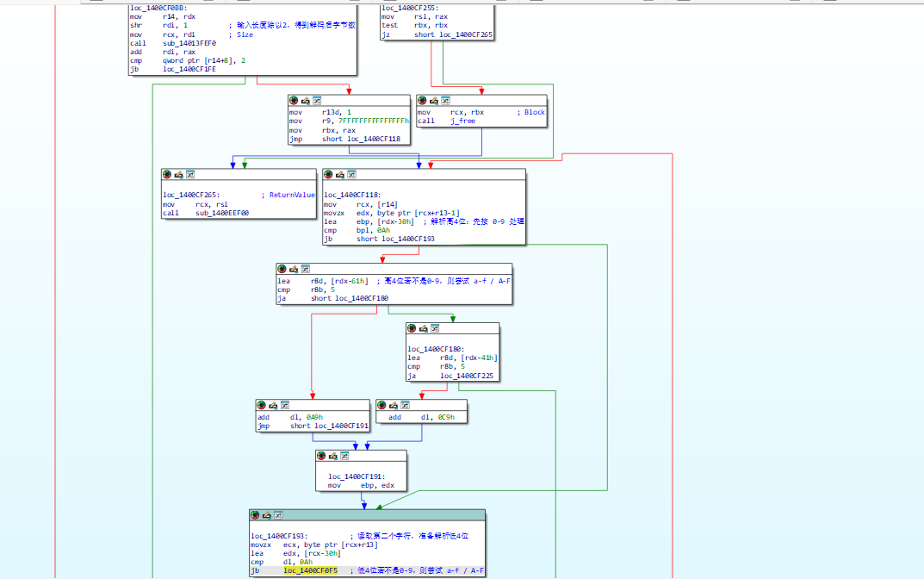The width and height of the screenshot is (924, 579).
Task: Click the j_free function reference
Action: tap(462, 121)
